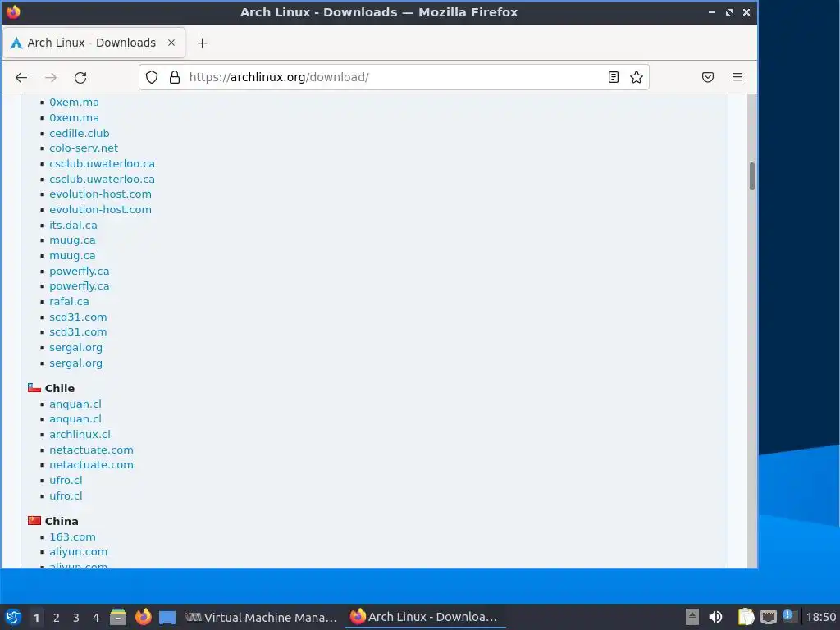
Task: Click the China country heading
Action: 62,521
